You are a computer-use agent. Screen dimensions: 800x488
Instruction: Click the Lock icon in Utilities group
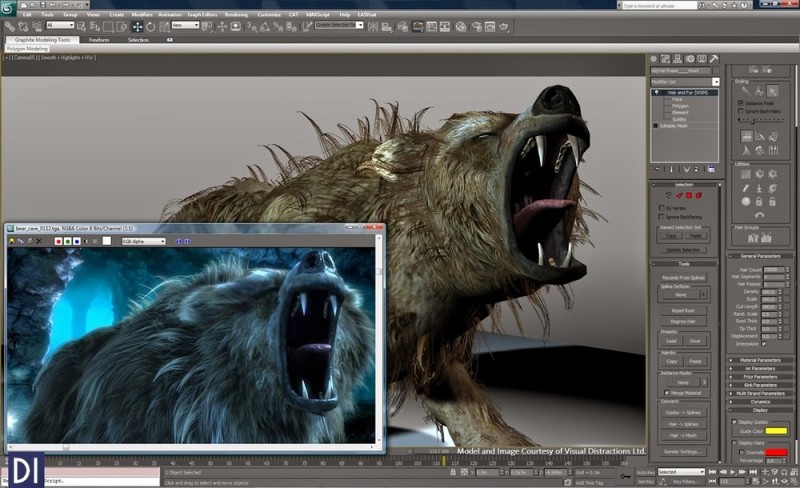(x=759, y=202)
